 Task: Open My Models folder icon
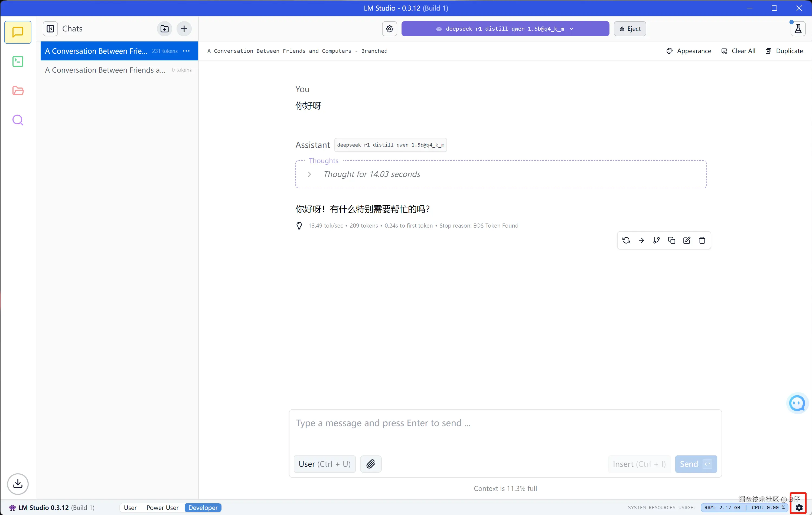(x=18, y=90)
